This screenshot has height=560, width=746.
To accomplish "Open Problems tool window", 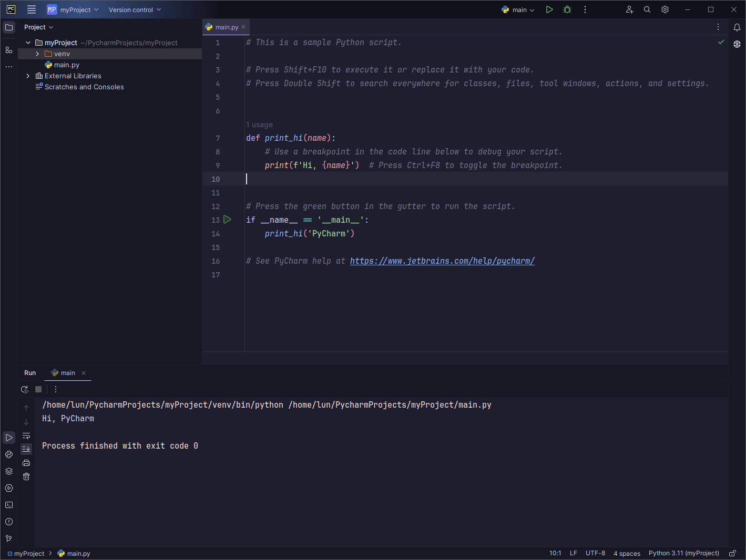I will [9, 522].
